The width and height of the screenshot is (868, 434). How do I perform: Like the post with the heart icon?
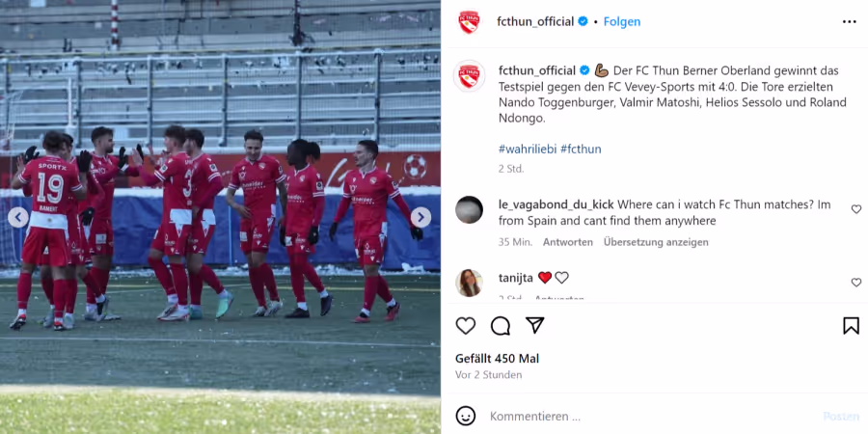[x=466, y=326]
